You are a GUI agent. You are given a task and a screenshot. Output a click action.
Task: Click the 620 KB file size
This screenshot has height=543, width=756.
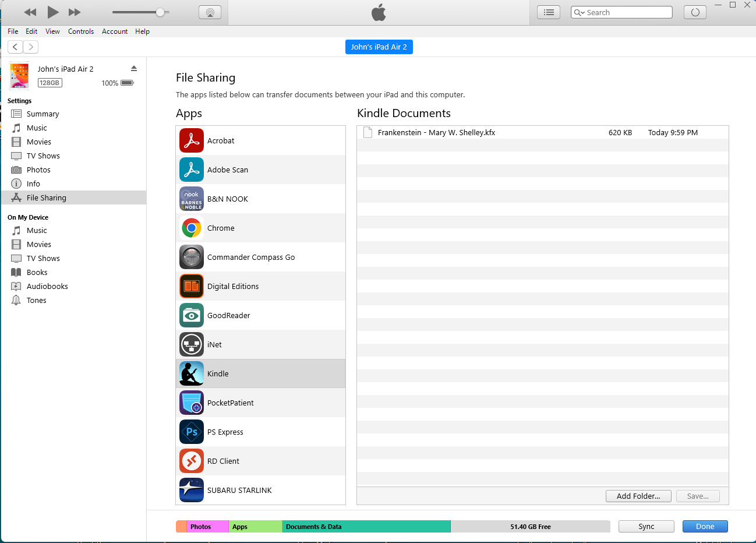pyautogui.click(x=620, y=132)
